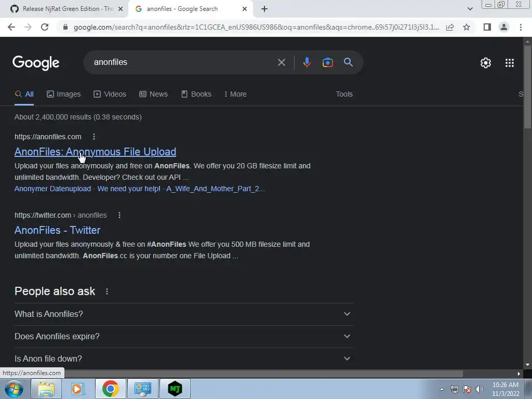Open 'We need your help!' sitelink

[129, 189]
